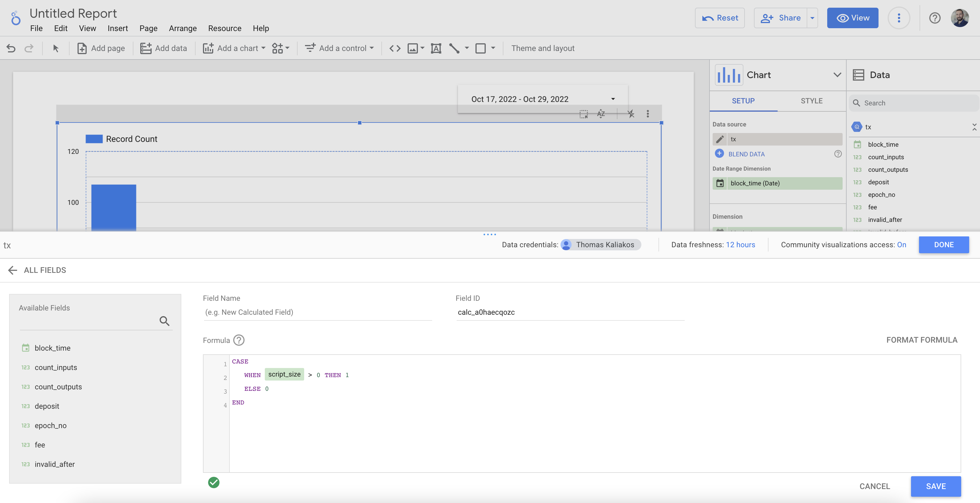Open the Insert menu
The width and height of the screenshot is (980, 503).
[117, 28]
